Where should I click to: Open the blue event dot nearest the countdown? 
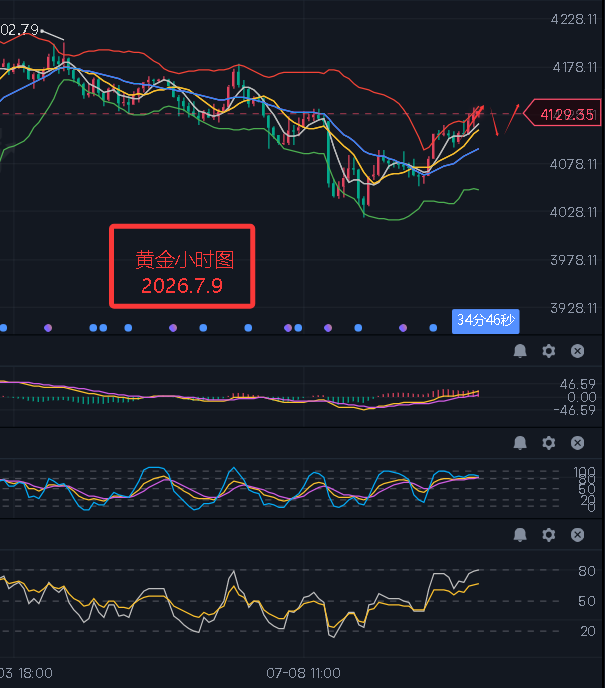coord(433,328)
